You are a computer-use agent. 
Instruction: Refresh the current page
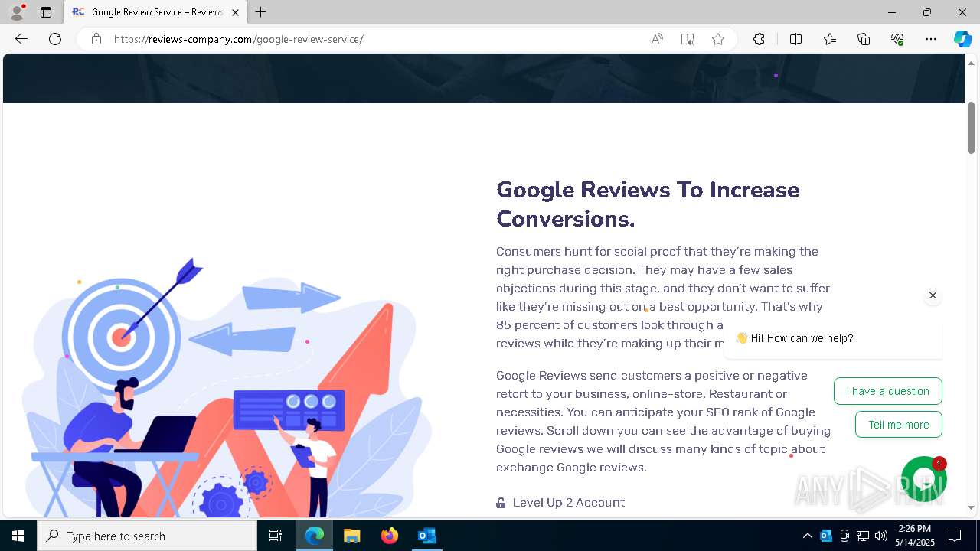click(55, 39)
